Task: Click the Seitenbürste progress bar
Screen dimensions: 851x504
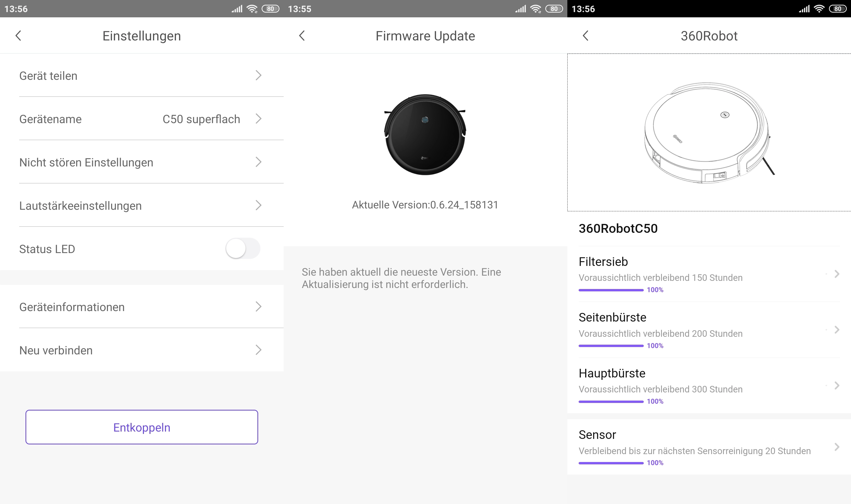Action: (611, 346)
